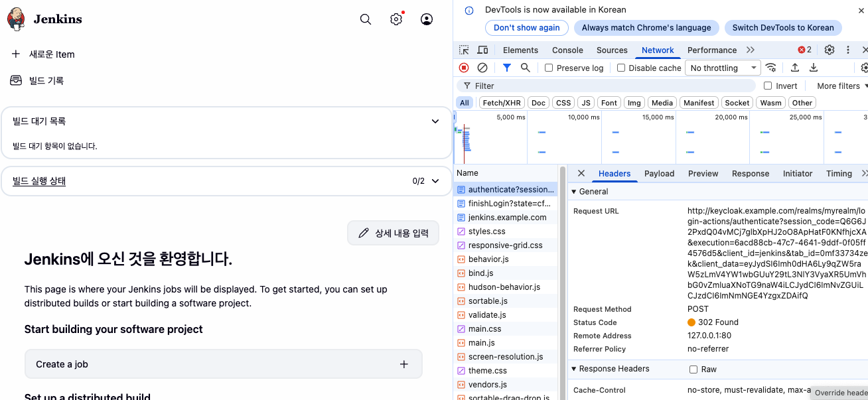The image size is (868, 400).
Task: Click the export HAR download icon
Action: [x=814, y=68]
